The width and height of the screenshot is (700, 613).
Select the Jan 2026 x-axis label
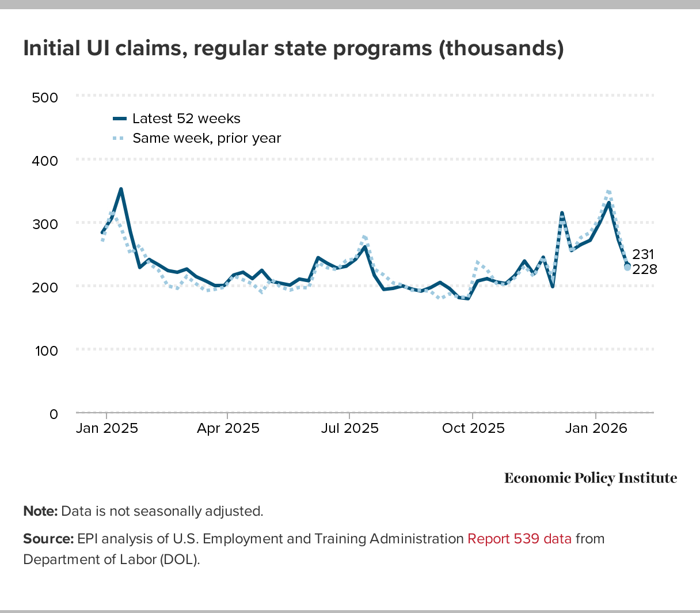pos(595,428)
